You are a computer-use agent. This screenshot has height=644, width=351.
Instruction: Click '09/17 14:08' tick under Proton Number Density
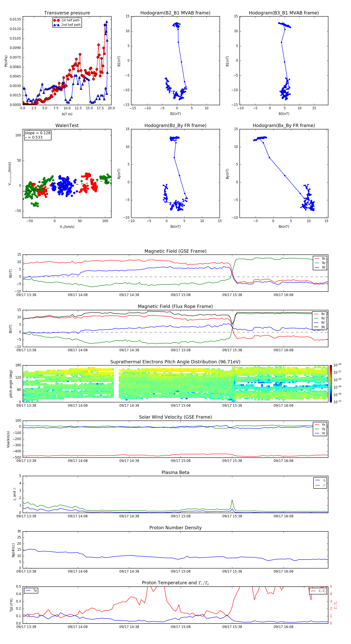pyautogui.click(x=78, y=572)
